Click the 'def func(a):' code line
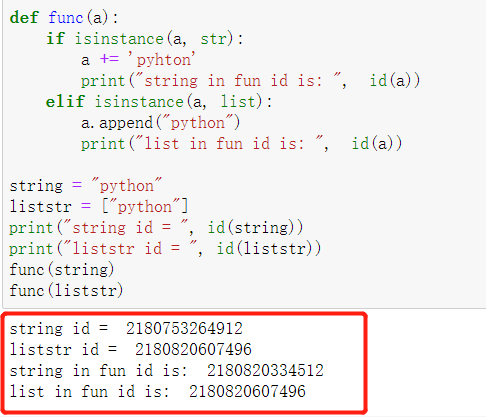Image resolution: width=486 pixels, height=417 pixels. (x=64, y=17)
